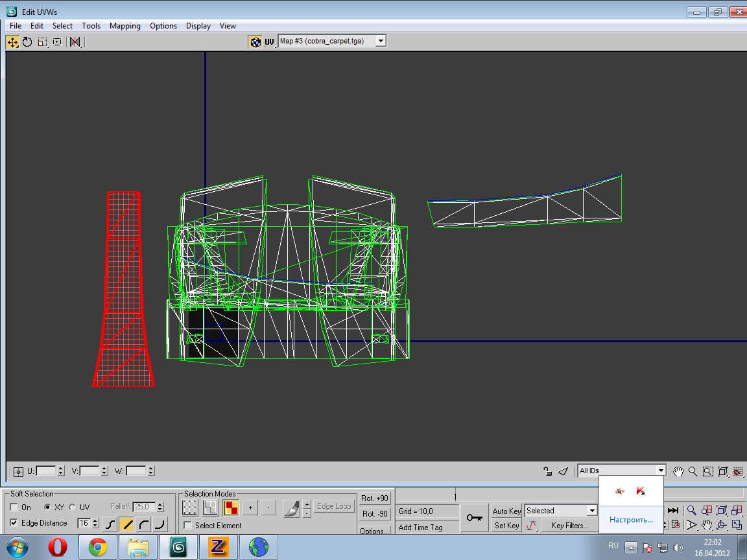Open the Map #3 cobra_carpet.tga dropdown

pyautogui.click(x=381, y=41)
